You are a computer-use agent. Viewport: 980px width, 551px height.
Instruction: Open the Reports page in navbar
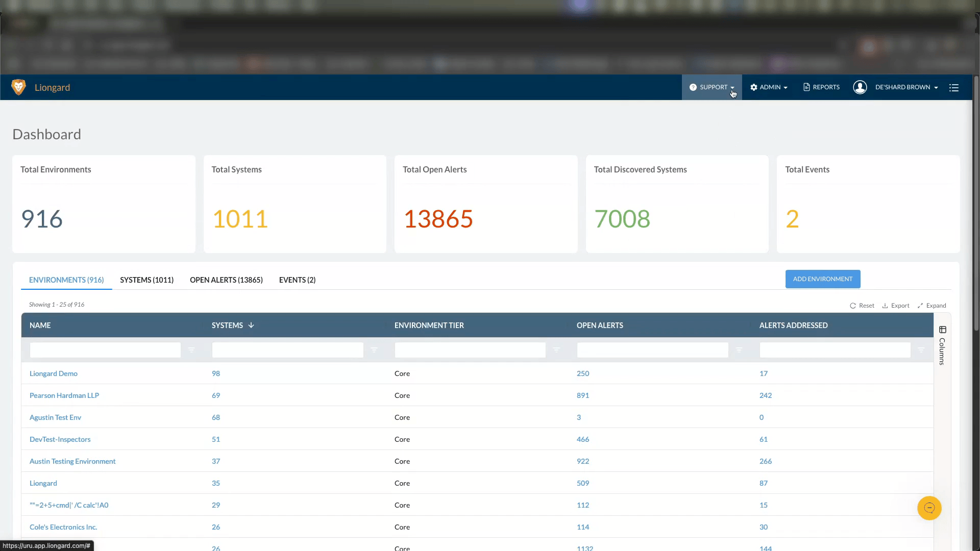point(821,87)
